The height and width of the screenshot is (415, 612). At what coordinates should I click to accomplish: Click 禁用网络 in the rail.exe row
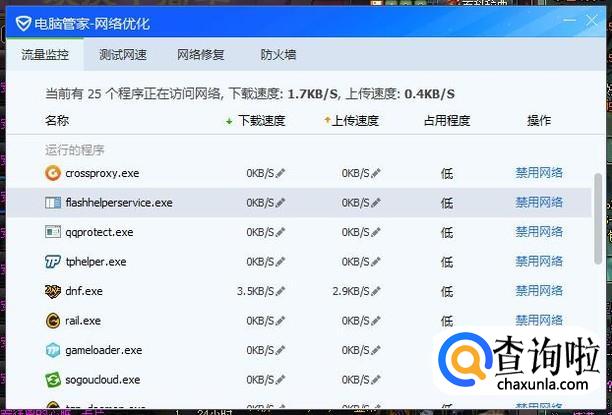coord(539,321)
